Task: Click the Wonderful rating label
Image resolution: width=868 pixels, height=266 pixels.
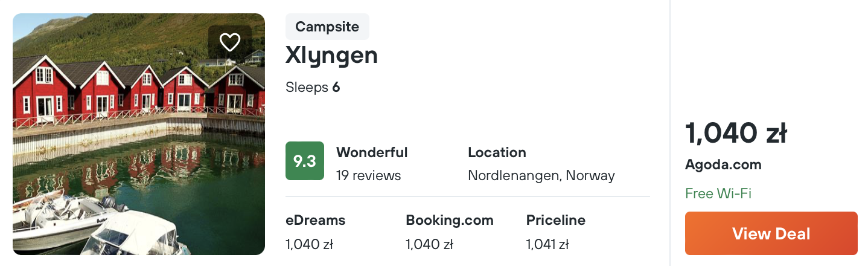Action: pyautogui.click(x=372, y=152)
